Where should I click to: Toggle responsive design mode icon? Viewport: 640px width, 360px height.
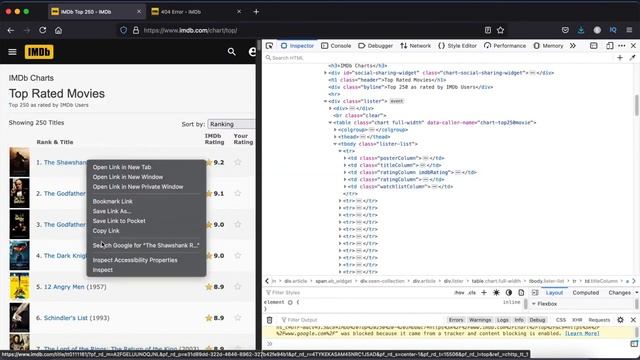click(x=609, y=46)
